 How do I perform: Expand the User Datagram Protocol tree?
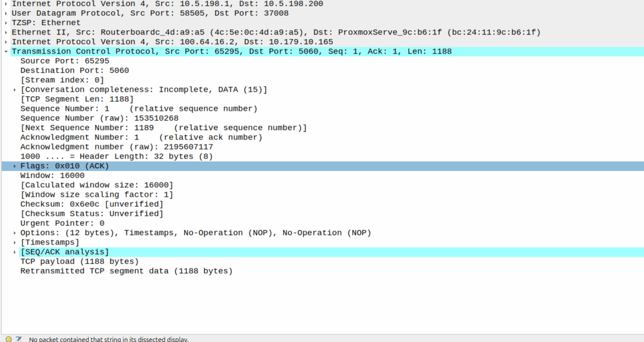pos(6,13)
